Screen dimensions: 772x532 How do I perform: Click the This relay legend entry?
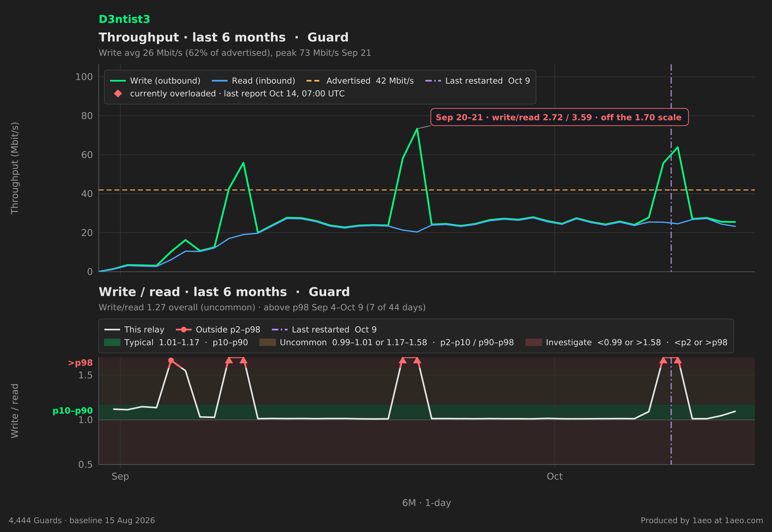(134, 330)
